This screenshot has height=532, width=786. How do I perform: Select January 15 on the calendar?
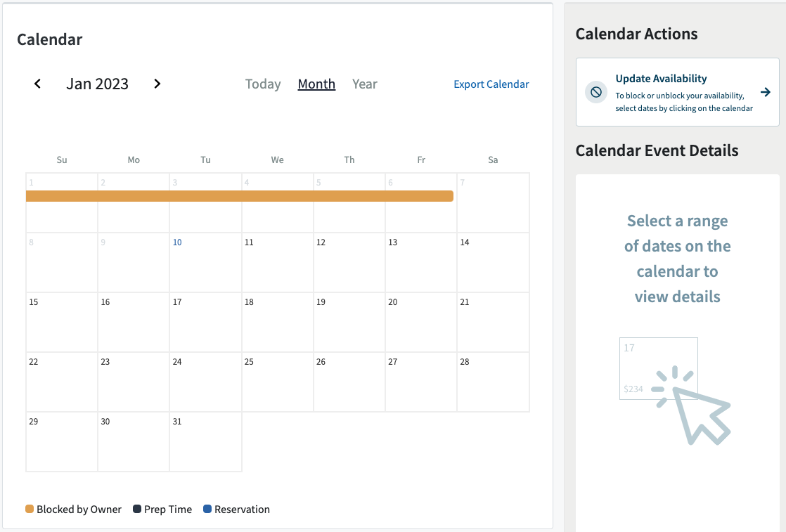click(x=62, y=321)
